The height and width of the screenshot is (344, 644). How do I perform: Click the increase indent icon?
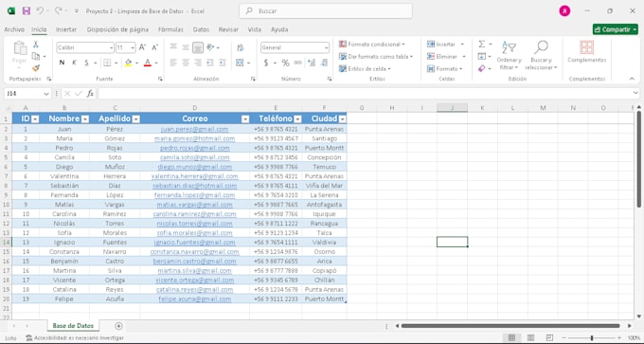point(223,63)
